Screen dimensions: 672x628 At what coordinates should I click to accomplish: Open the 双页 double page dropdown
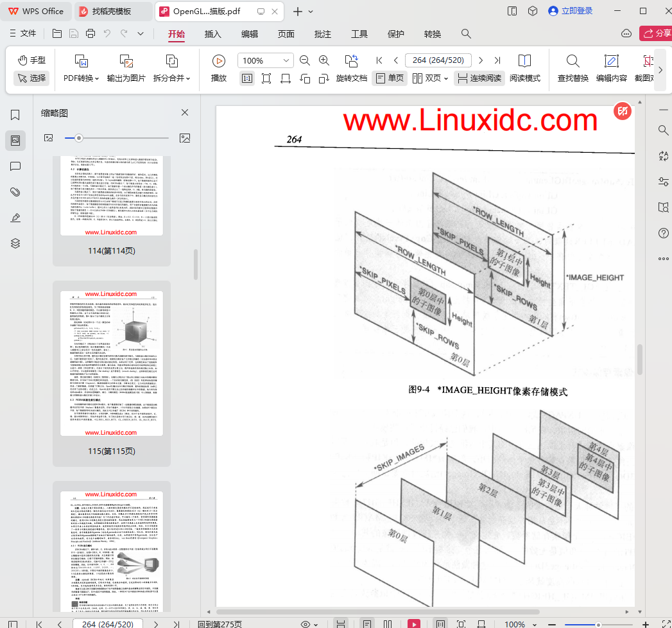click(x=430, y=78)
